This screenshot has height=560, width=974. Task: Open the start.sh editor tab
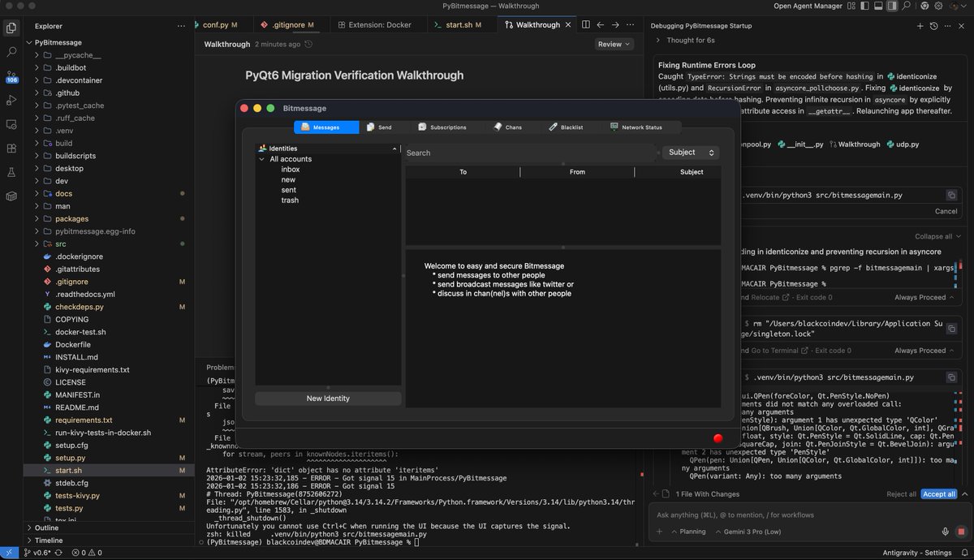[463, 25]
